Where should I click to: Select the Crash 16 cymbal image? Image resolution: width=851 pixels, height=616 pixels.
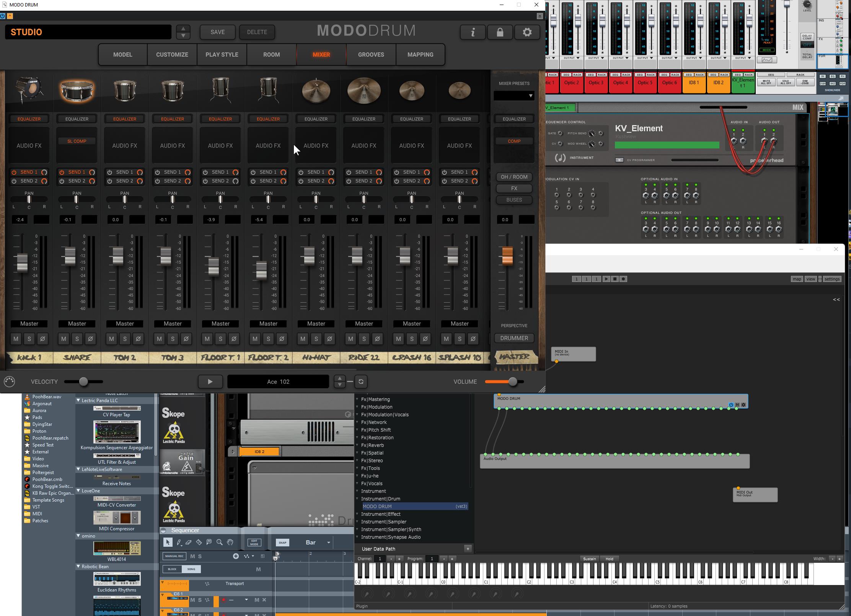(412, 91)
